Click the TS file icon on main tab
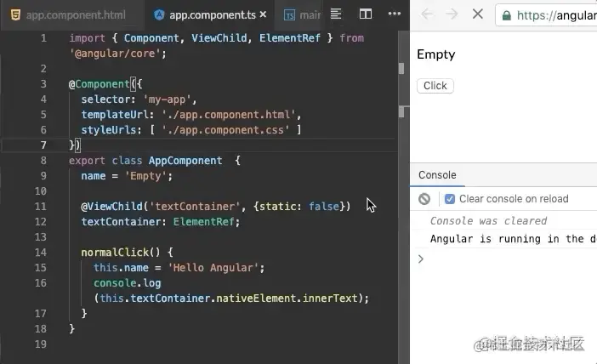Screen dimensions: 597x364 [x=289, y=14]
